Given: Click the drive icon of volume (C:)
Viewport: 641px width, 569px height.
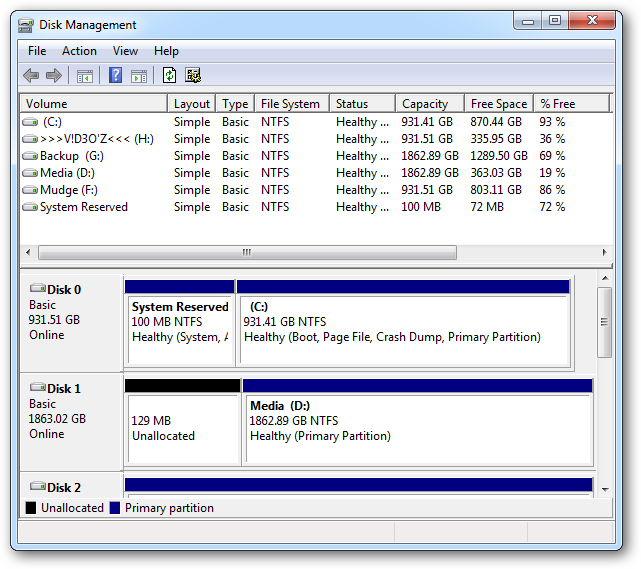Looking at the screenshot, I should pos(30,122).
